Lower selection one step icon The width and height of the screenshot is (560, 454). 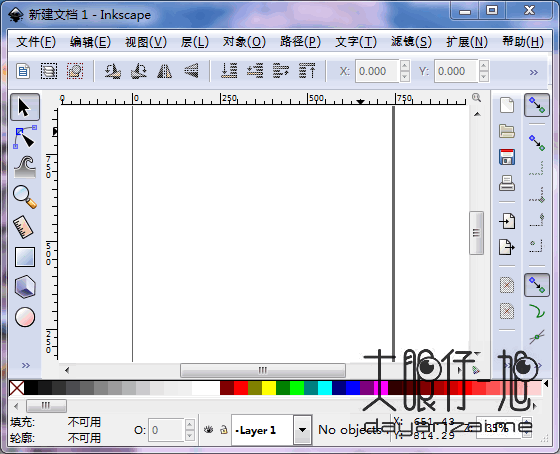coord(255,71)
